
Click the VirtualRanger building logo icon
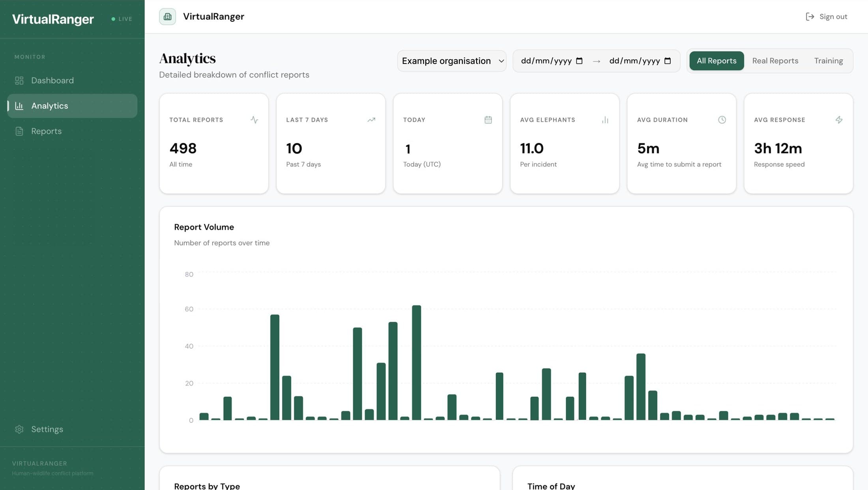click(167, 17)
